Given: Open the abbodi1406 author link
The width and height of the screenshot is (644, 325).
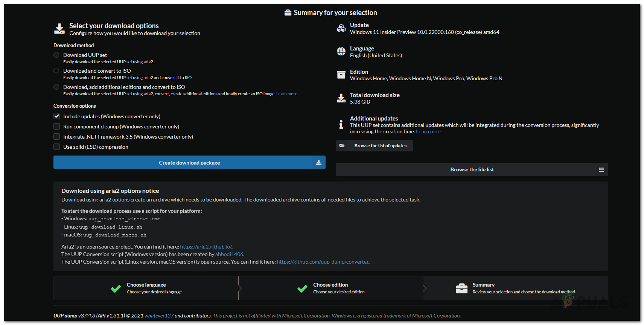Looking at the screenshot, I should pyautogui.click(x=229, y=254).
